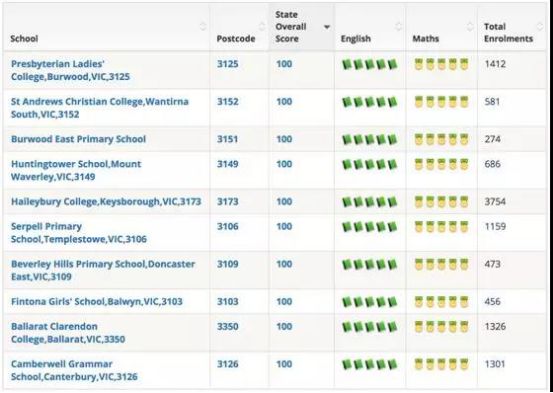Sort by Total Enrolments column arrows

[540, 26]
